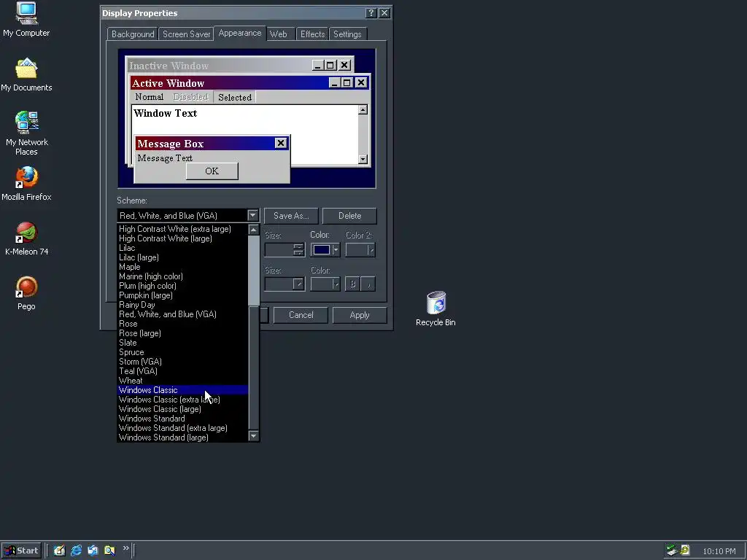Screen dimensions: 747x560
Task: Open the Search quick launch icon
Action: pos(109,551)
